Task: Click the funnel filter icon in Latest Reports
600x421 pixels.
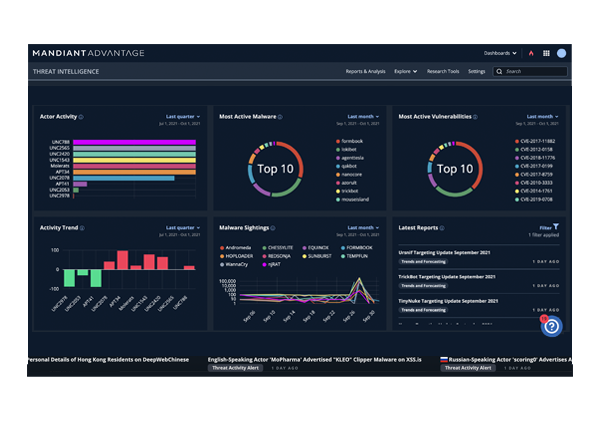Action: click(x=556, y=227)
